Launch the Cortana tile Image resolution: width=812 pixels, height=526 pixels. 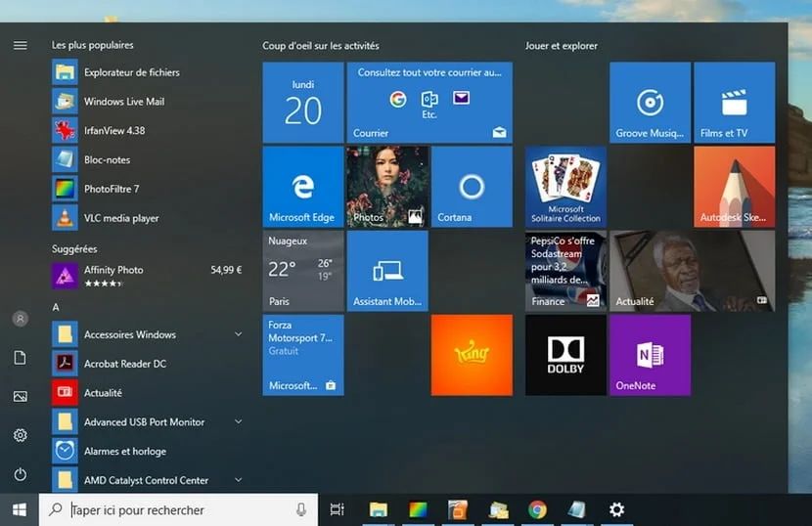[x=472, y=187]
